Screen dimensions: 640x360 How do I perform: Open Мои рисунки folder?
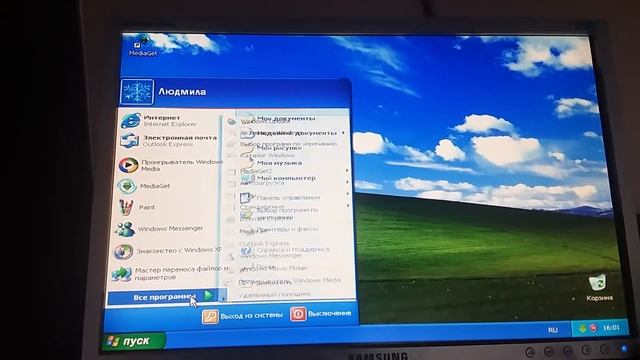[279, 148]
